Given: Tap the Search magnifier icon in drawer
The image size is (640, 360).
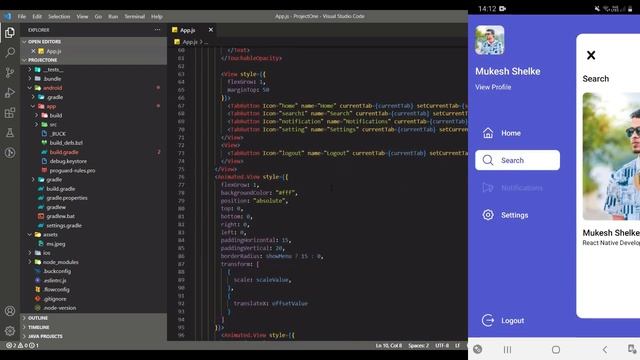Looking at the screenshot, I should click(x=488, y=160).
